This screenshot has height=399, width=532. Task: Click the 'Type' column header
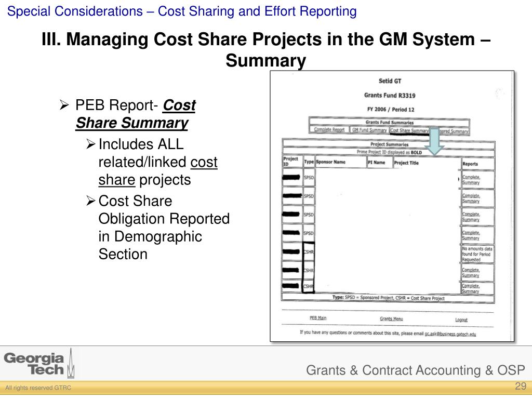[309, 162]
